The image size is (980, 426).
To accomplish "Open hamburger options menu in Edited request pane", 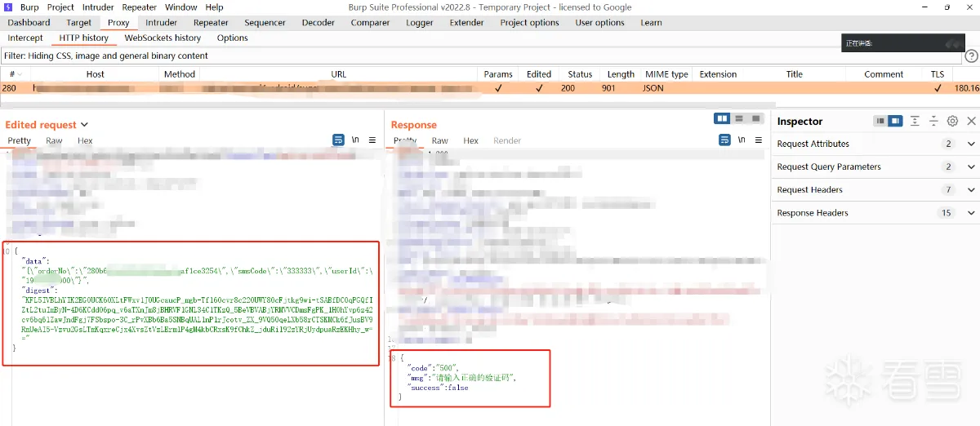I will pyautogui.click(x=372, y=140).
